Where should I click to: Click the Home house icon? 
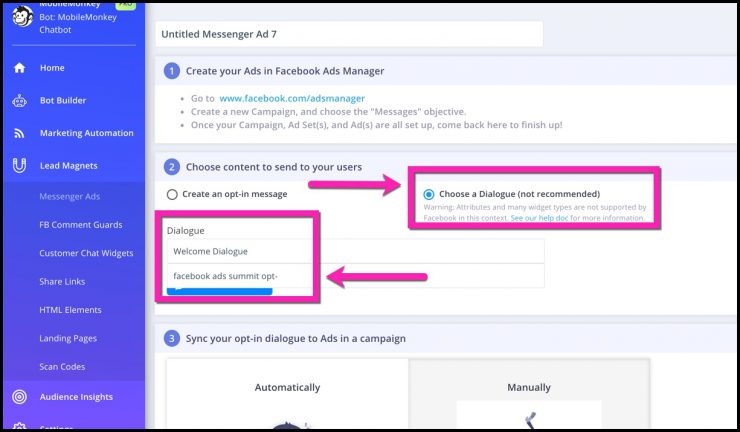(19, 68)
